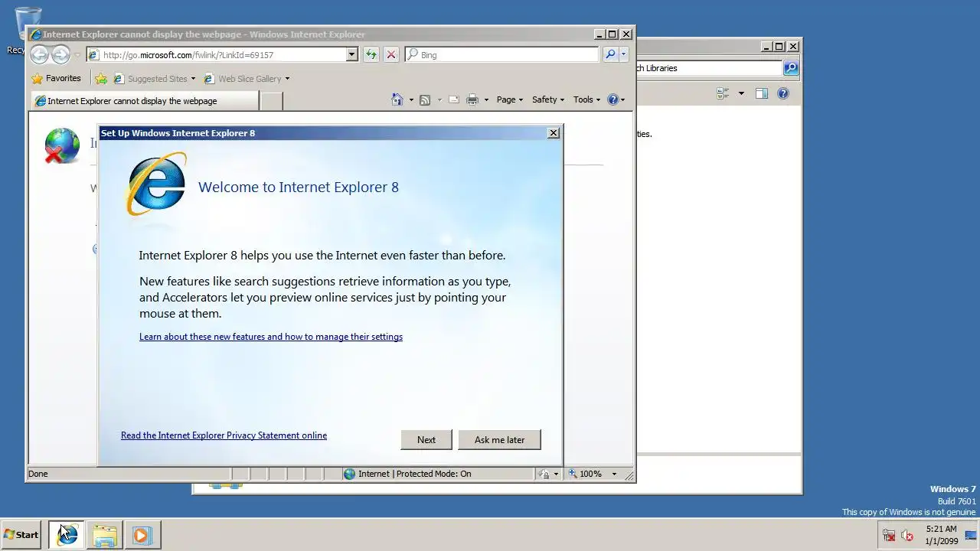This screenshot has width=980, height=551.
Task: Open the search provider dropdown arrow
Action: coord(624,55)
